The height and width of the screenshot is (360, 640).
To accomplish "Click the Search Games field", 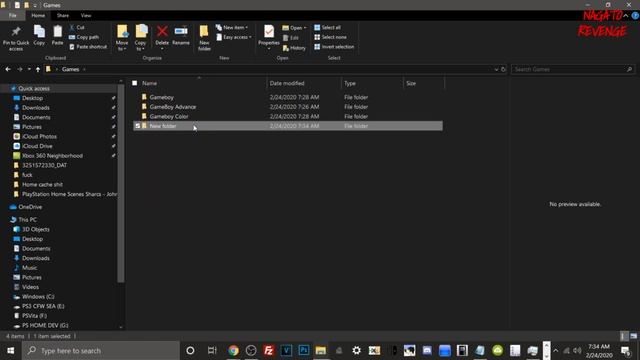I will coord(573,69).
